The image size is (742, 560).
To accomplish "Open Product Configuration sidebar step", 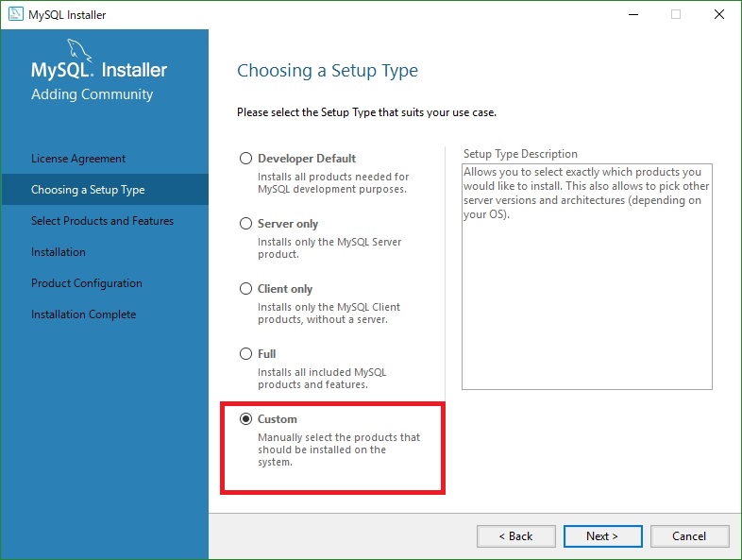I will tap(87, 283).
